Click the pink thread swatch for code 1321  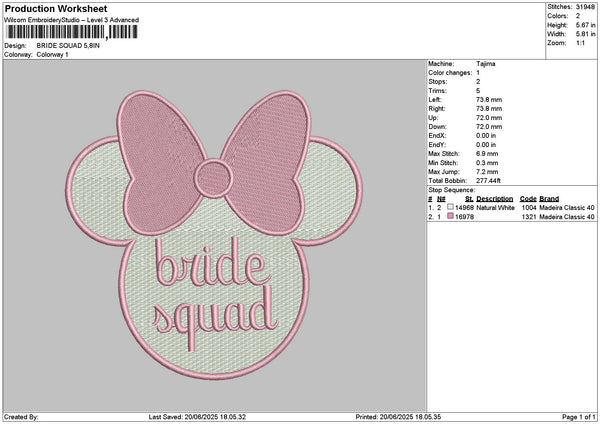tap(450, 216)
